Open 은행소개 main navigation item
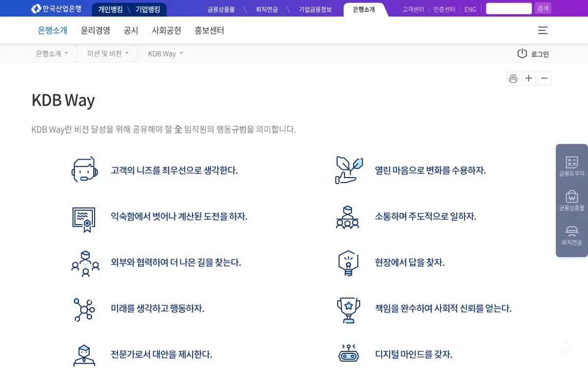The image size is (588, 368). tap(52, 30)
